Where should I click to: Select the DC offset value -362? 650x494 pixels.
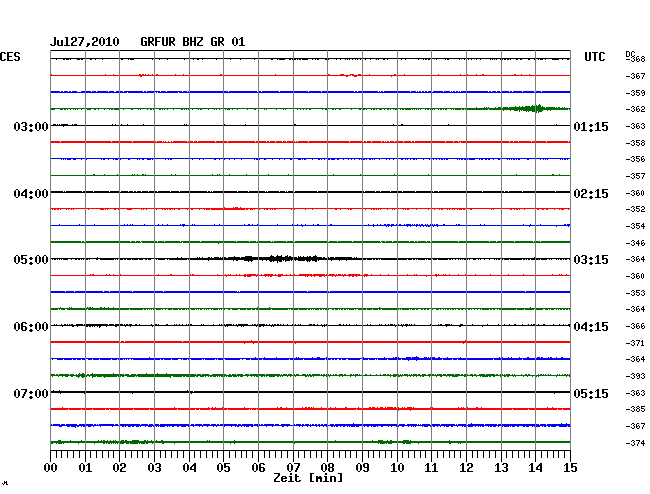(636, 109)
